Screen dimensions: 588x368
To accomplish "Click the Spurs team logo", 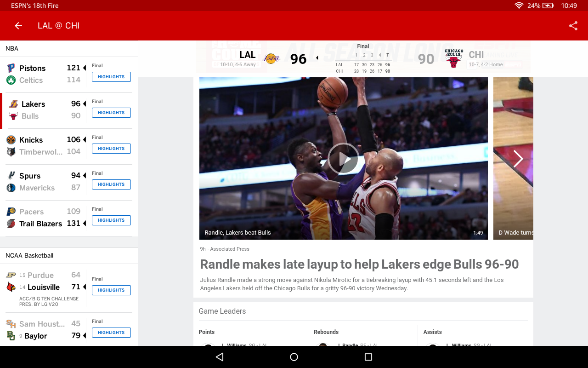I will click(x=13, y=176).
